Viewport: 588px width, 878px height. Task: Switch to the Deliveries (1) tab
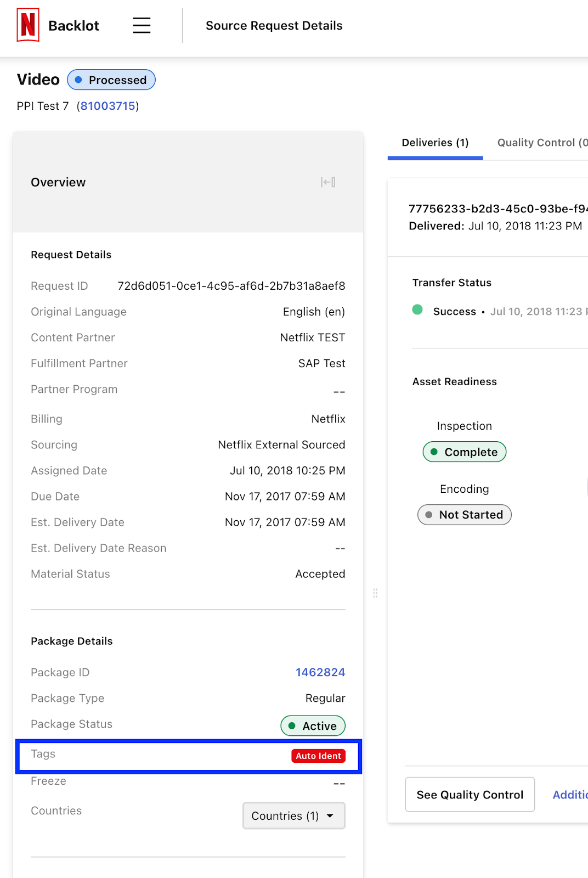[435, 143]
